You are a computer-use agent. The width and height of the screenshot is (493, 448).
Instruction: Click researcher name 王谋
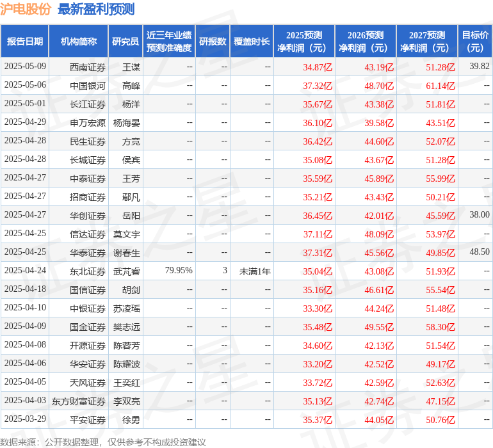tap(131, 67)
